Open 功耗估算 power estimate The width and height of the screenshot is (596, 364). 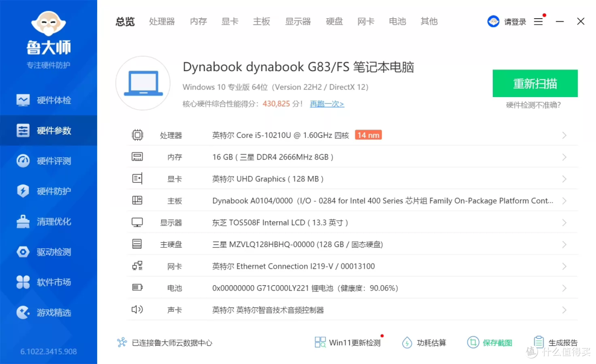click(424, 342)
